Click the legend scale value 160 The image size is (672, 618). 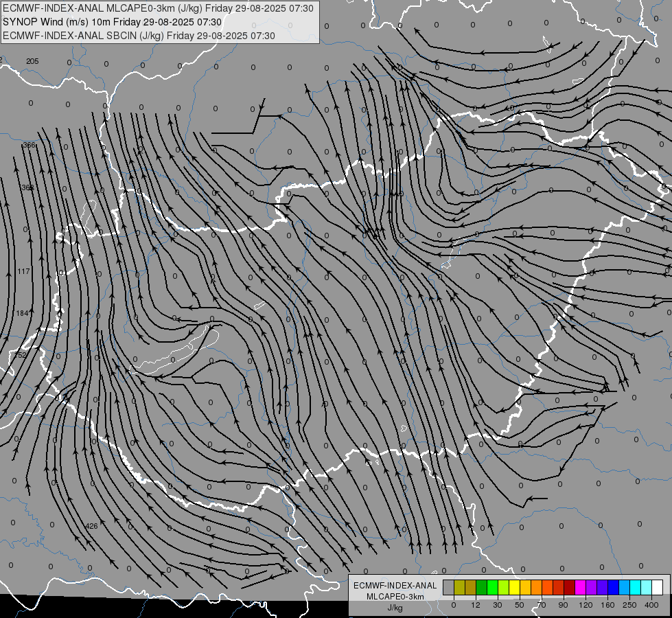coord(607,605)
